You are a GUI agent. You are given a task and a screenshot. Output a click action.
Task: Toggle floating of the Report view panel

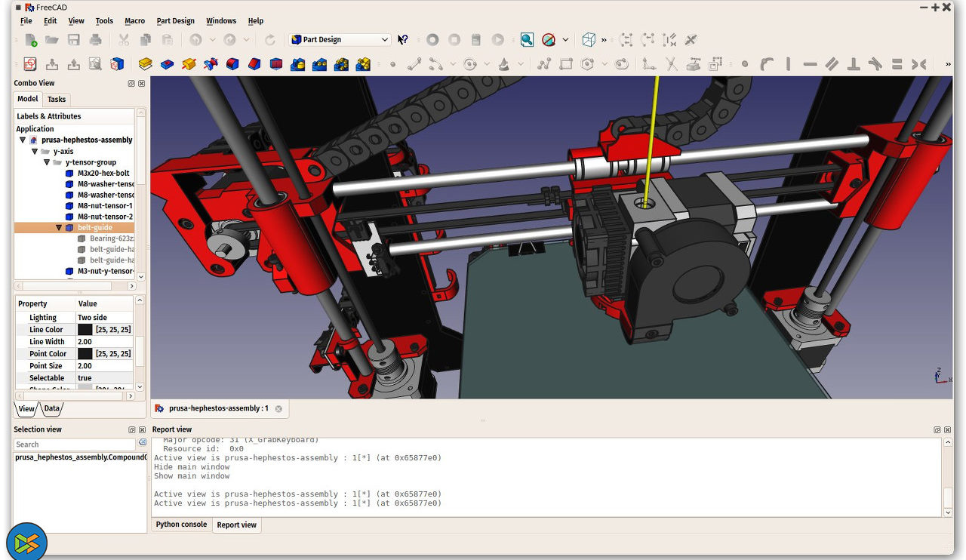click(x=937, y=430)
